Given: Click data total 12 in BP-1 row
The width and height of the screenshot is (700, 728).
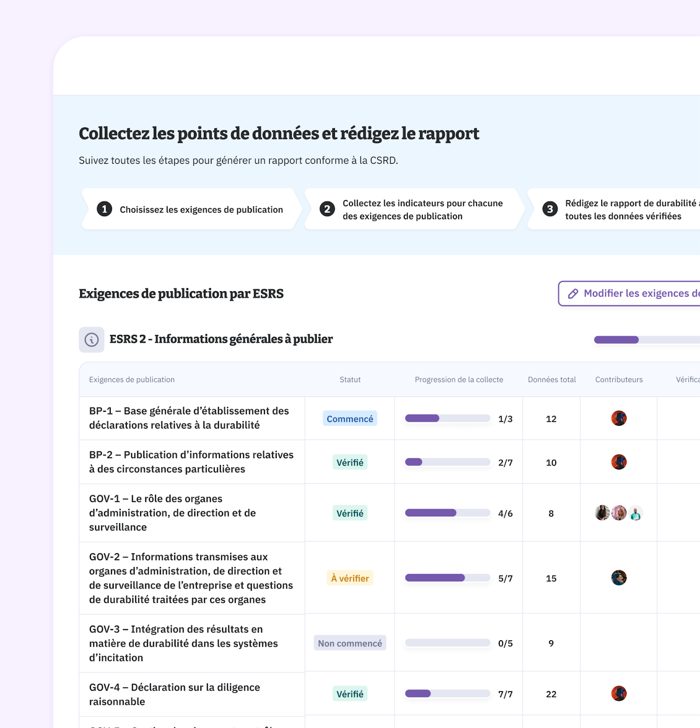Looking at the screenshot, I should click(551, 419).
